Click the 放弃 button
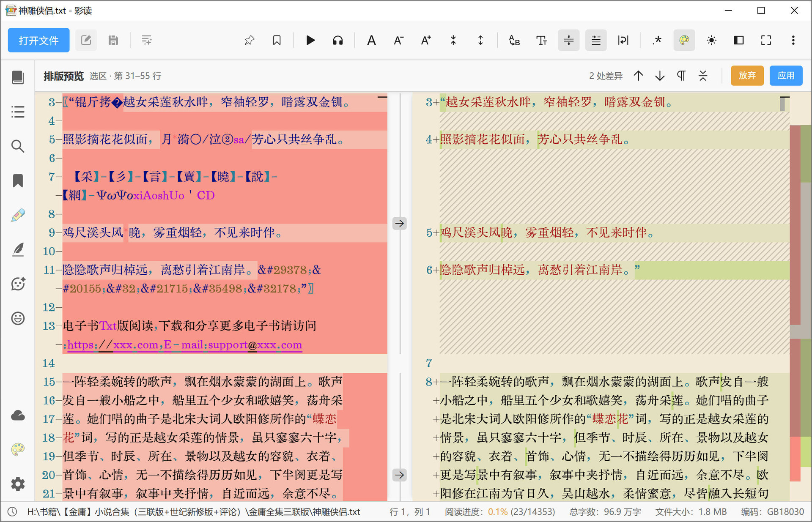Viewport: 812px width, 522px height. point(747,76)
